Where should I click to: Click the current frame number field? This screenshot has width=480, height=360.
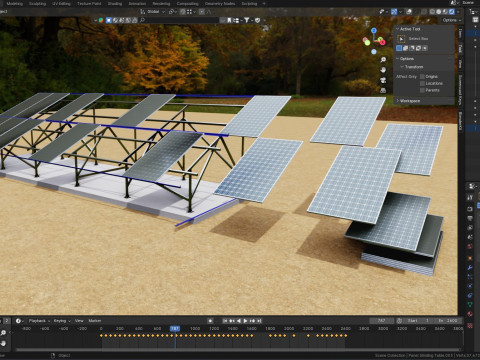381,321
